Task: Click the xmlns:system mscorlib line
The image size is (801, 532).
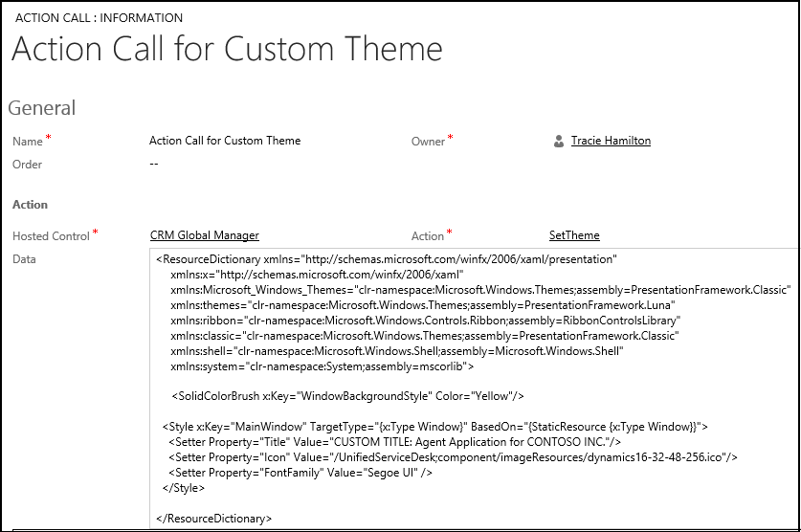Action: tap(322, 366)
